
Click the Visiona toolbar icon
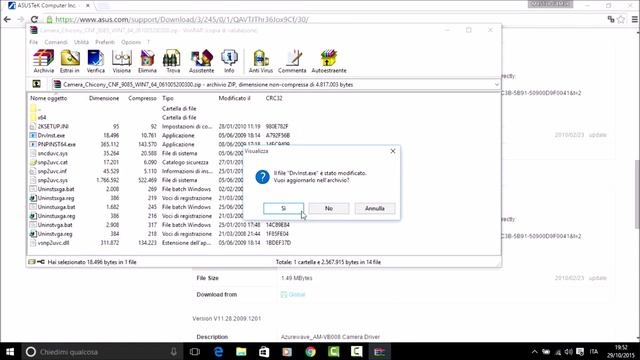[x=122, y=61]
